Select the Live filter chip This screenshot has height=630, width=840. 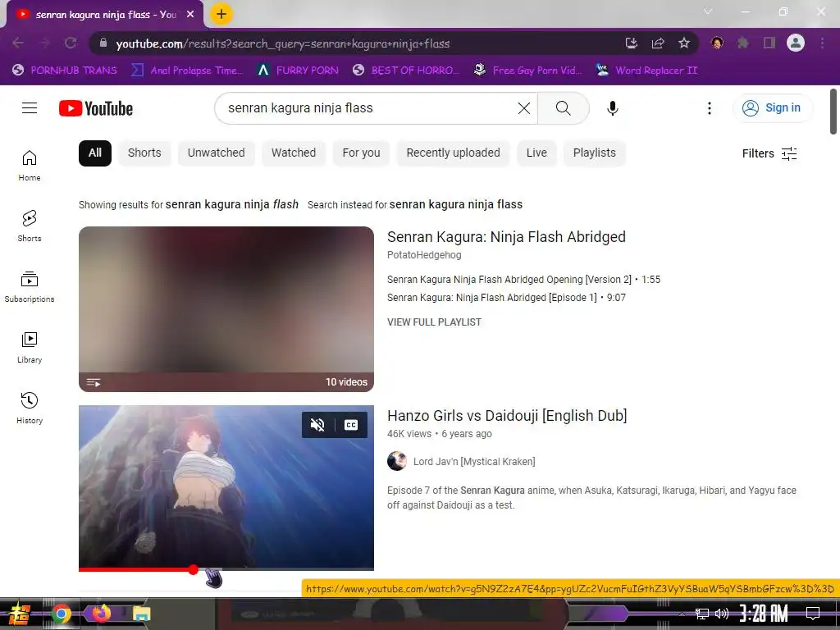pyautogui.click(x=536, y=153)
